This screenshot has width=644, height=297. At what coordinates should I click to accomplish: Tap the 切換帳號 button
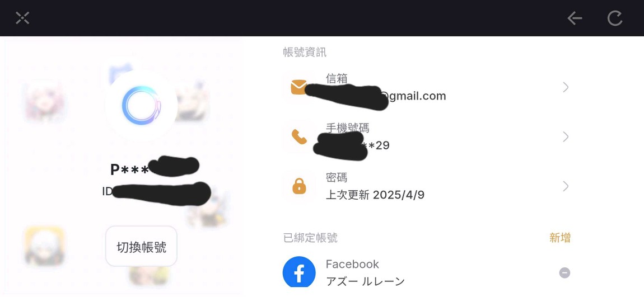(x=141, y=246)
